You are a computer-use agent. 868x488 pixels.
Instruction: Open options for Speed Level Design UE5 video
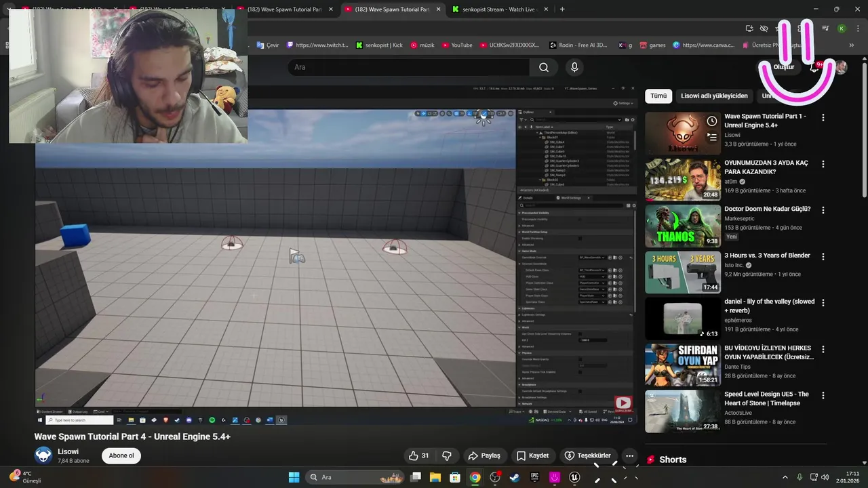[x=823, y=394]
